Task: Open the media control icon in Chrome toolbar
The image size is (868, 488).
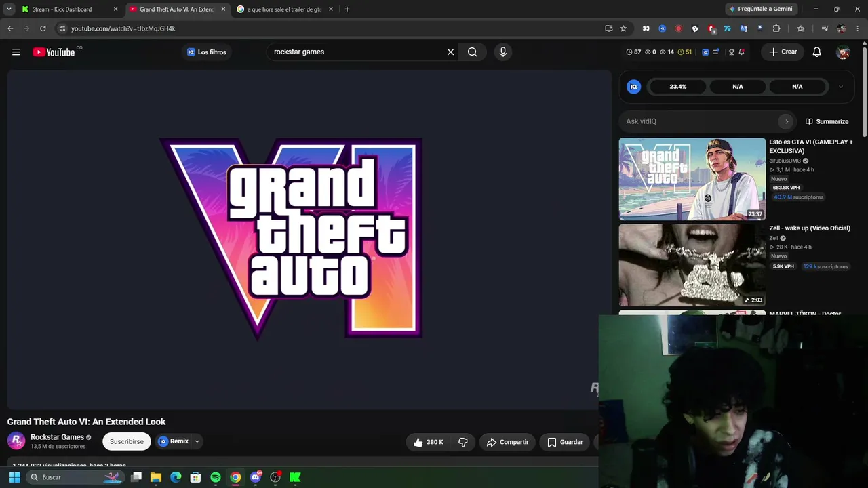Action: pyautogui.click(x=825, y=28)
